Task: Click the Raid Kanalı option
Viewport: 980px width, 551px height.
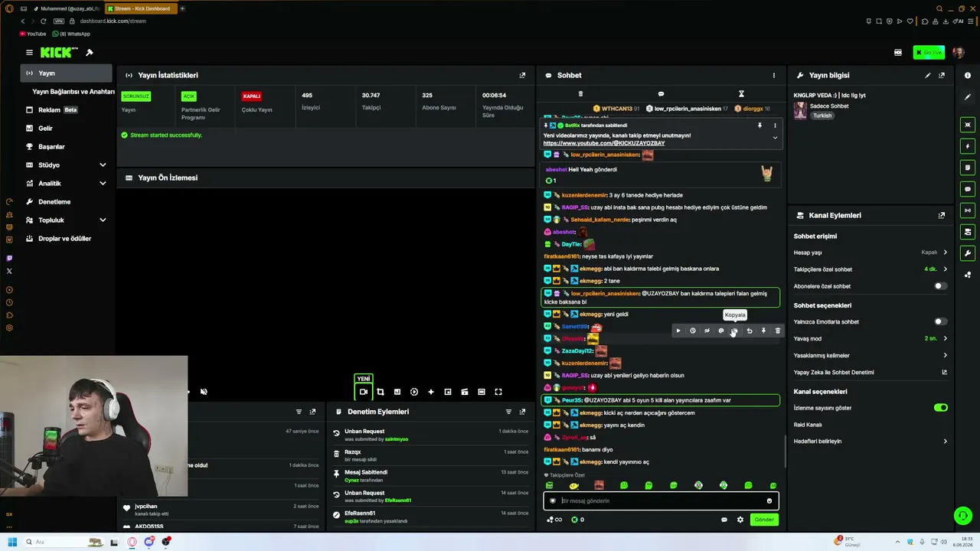Action: click(808, 425)
